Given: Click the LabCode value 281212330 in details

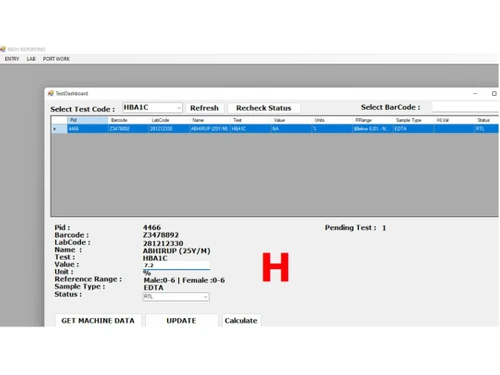Looking at the screenshot, I should (163, 243).
